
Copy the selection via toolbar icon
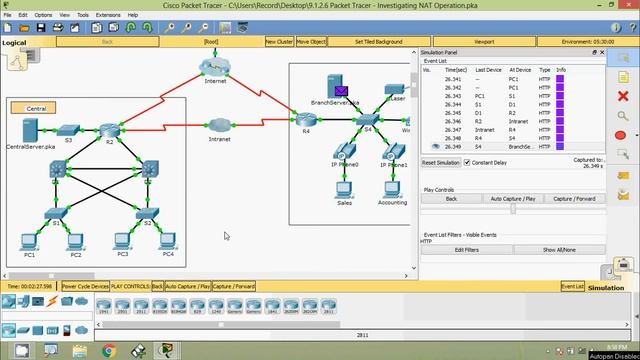(97, 28)
